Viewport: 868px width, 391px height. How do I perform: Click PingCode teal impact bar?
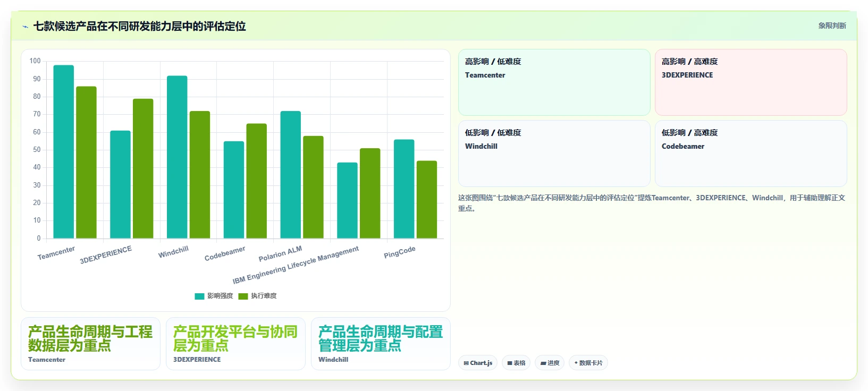pyautogui.click(x=404, y=189)
